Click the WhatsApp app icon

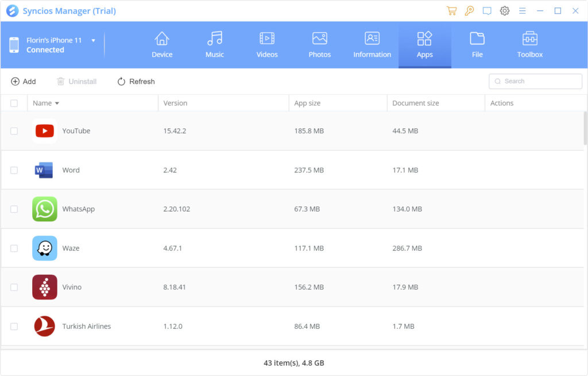pyautogui.click(x=45, y=209)
